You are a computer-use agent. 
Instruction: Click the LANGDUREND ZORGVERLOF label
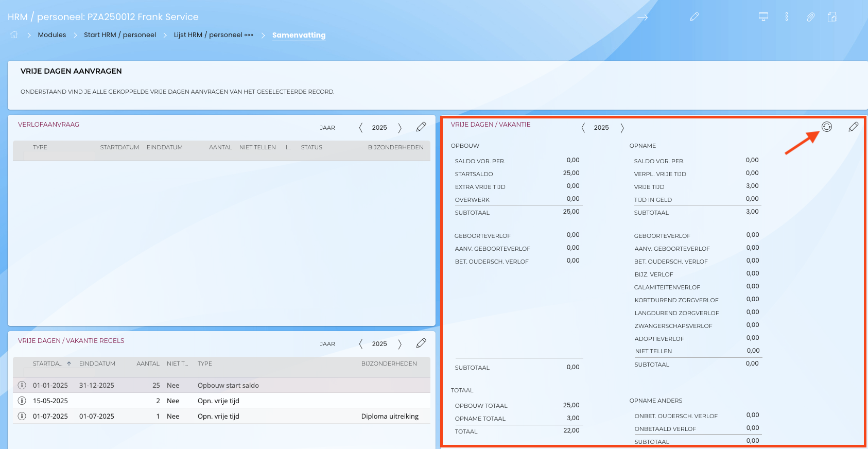[676, 313]
